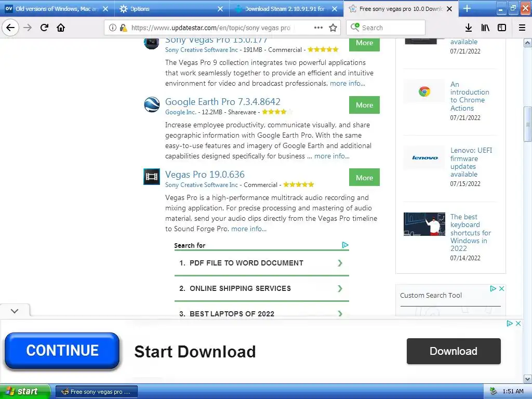Open keyboard shortcuts article thumbnail

pos(424,224)
